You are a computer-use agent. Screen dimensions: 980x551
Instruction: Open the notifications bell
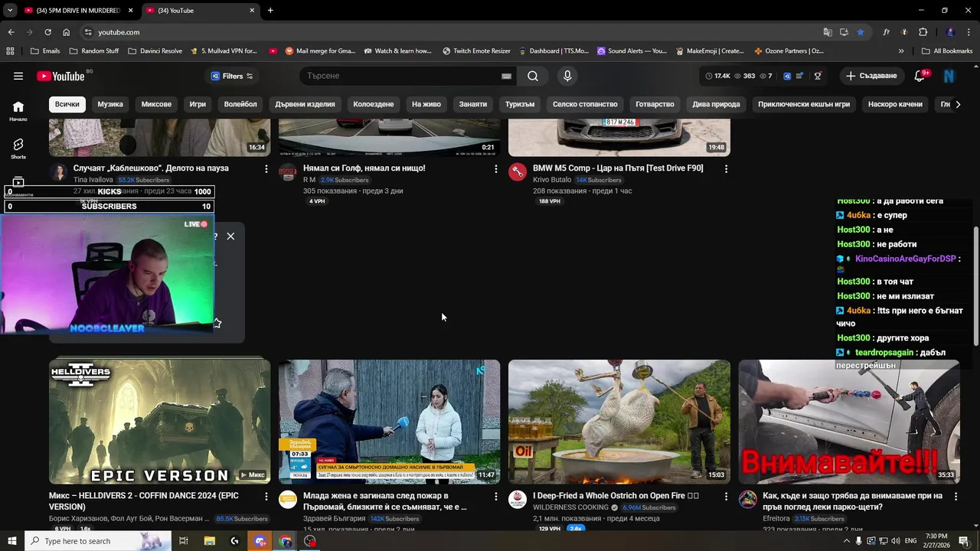(920, 76)
